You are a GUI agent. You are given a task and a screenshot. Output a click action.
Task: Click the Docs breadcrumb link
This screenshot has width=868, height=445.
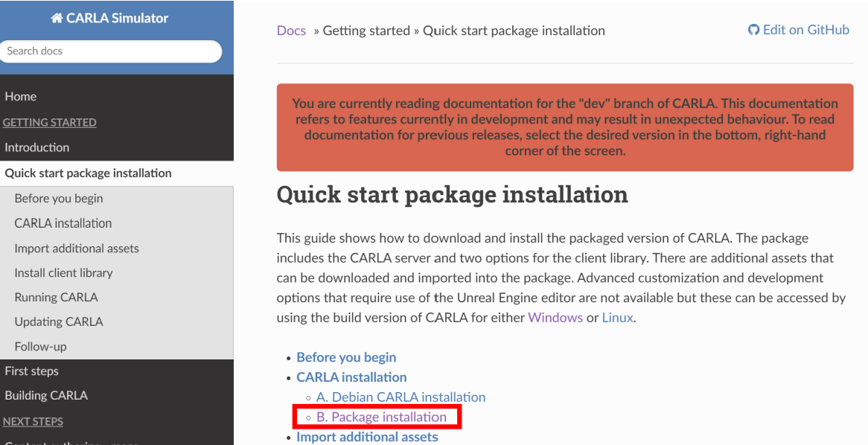tap(291, 31)
